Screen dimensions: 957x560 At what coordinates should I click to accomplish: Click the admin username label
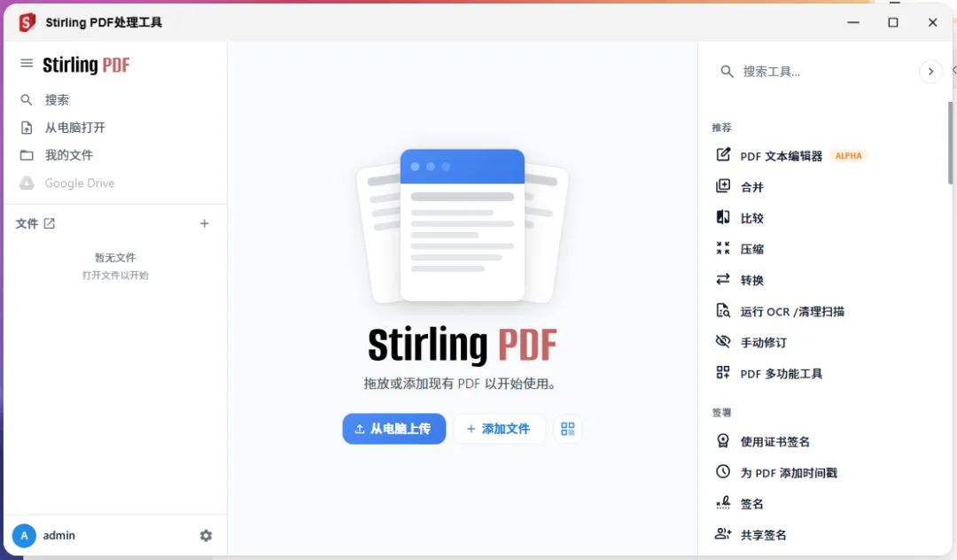[x=59, y=535]
